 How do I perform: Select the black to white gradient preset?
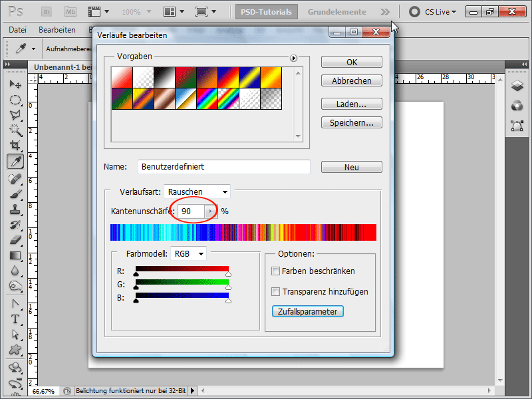164,77
